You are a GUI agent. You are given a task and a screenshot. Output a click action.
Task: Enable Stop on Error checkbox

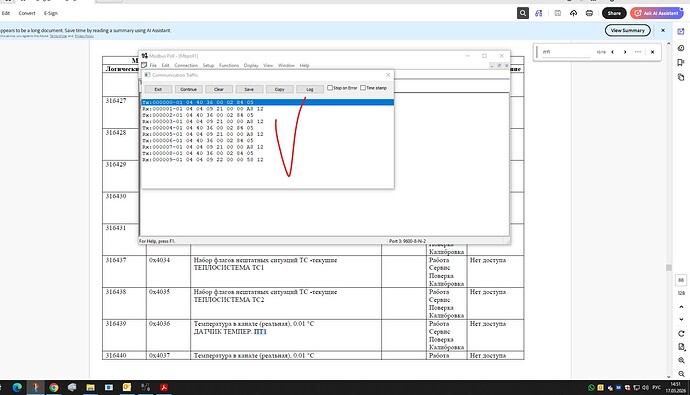pyautogui.click(x=330, y=88)
